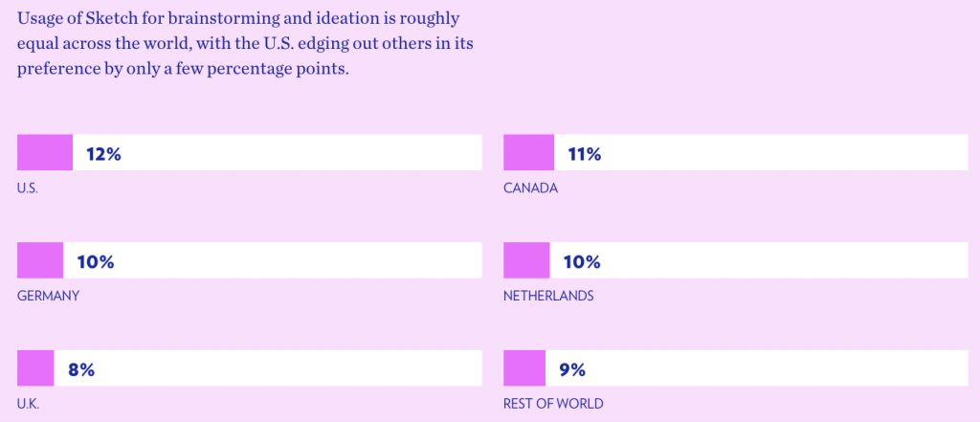Click the Rest of World pink bar
The height and width of the screenshot is (422, 980).
point(524,368)
